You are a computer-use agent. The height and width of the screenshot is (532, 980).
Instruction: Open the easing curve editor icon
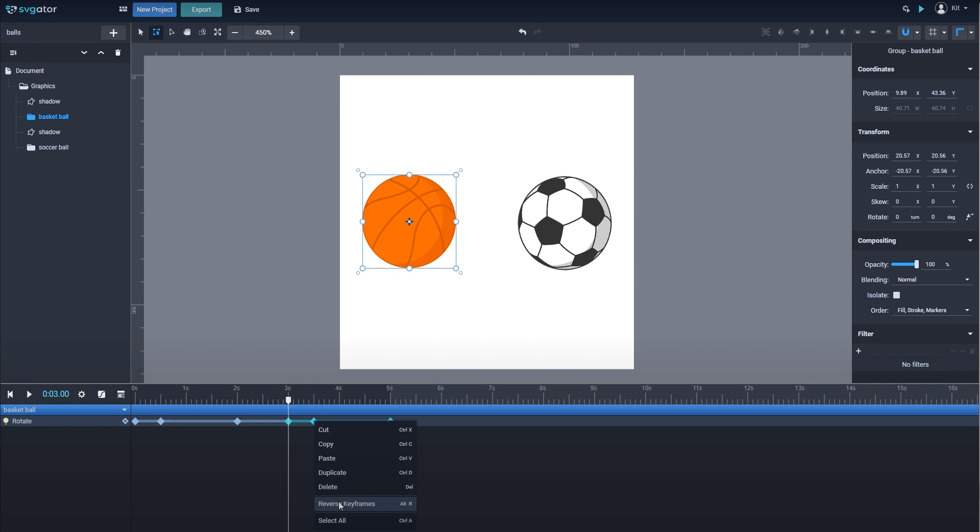coord(102,394)
